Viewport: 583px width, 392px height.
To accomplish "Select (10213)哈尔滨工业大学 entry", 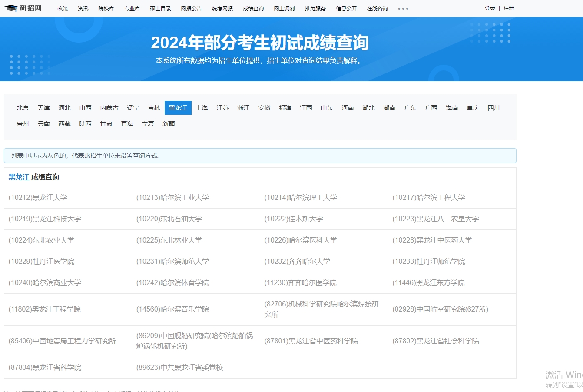I will 173,198.
